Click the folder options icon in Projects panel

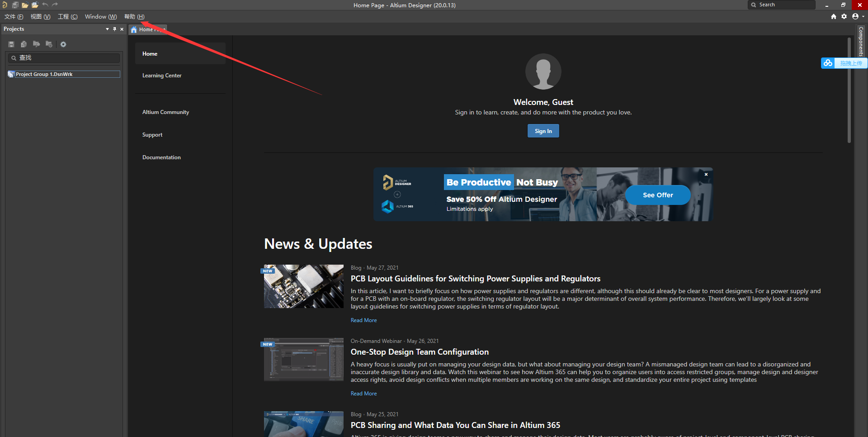coord(49,44)
